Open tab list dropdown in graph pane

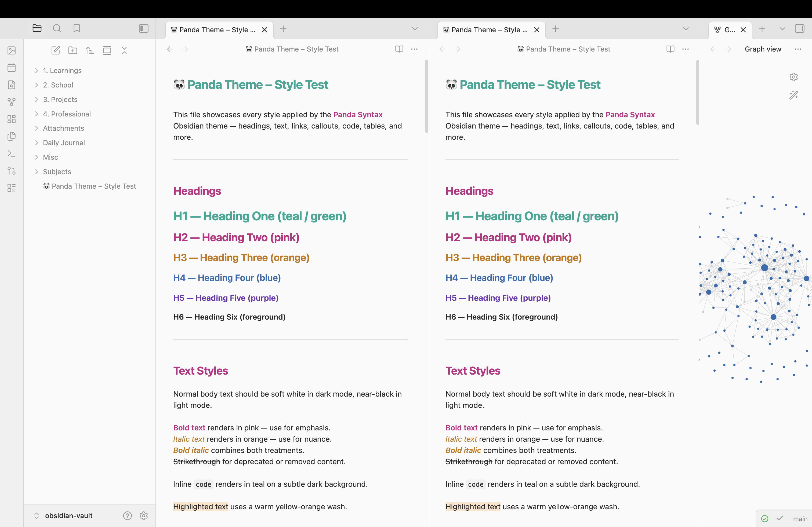pos(782,29)
